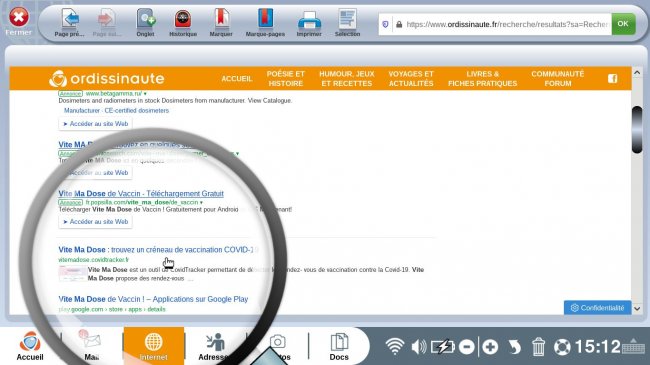Click the vertical scrollbar thumb
The height and width of the screenshot is (365, 650).
637,130
